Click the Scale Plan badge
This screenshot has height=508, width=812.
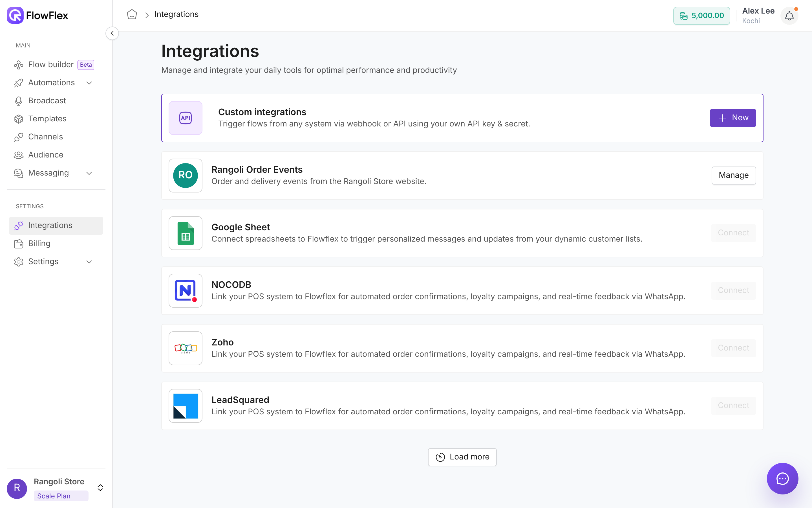coord(61,496)
